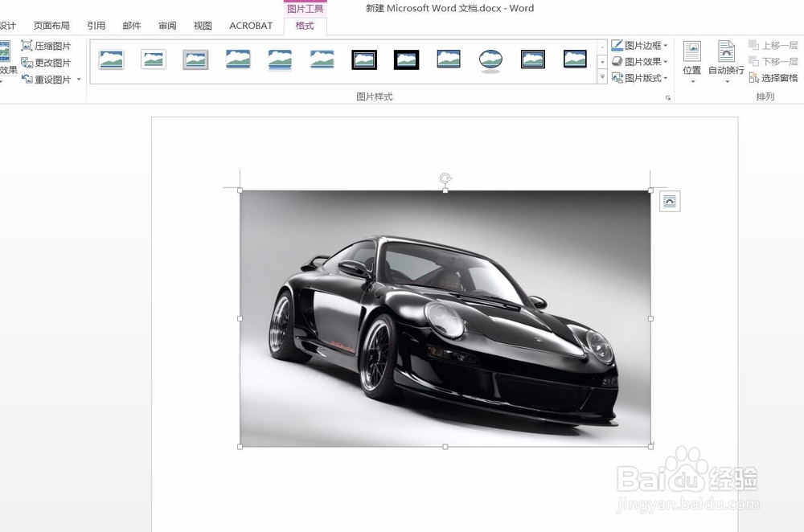Click the rotation handle above the car picture
This screenshot has width=804, height=532.
(x=445, y=178)
